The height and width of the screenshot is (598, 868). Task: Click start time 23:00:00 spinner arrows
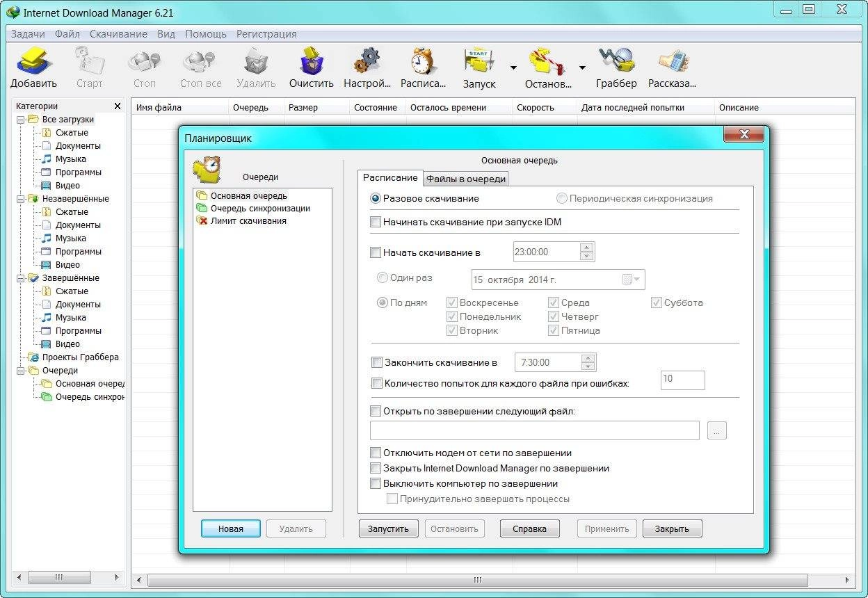pyautogui.click(x=586, y=252)
